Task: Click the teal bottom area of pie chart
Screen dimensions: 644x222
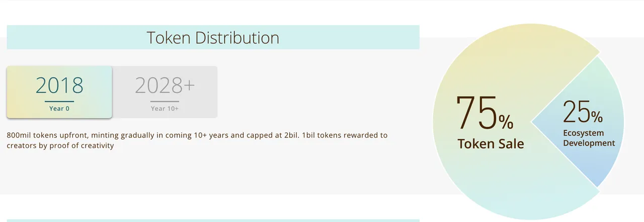Action: click(x=518, y=204)
